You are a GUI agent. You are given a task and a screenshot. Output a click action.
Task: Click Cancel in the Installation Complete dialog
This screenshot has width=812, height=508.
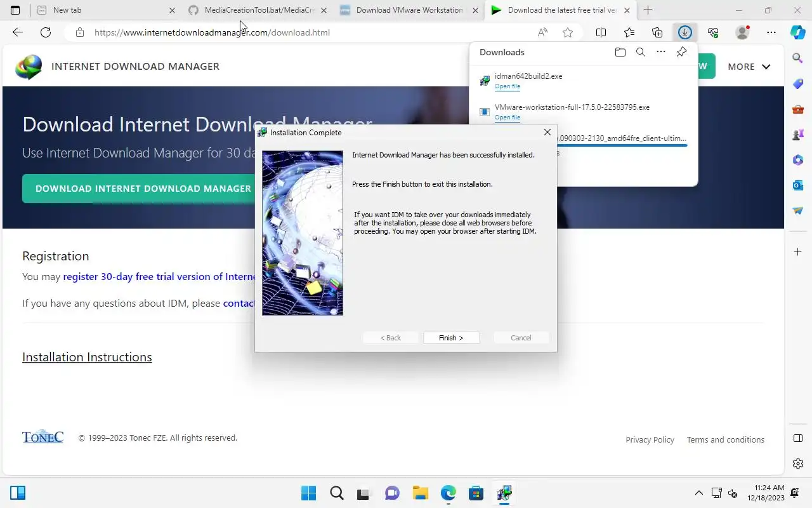[521, 338]
